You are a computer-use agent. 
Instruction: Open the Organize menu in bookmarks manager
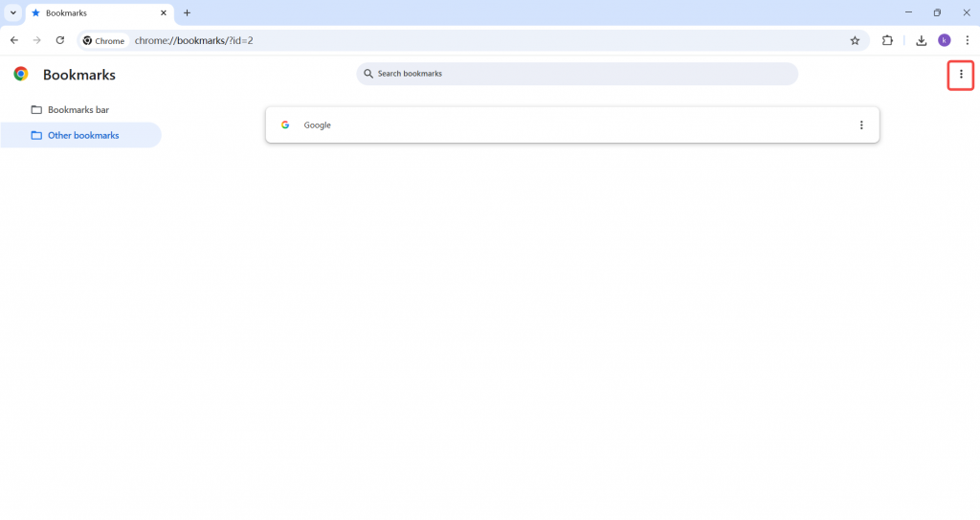(961, 74)
